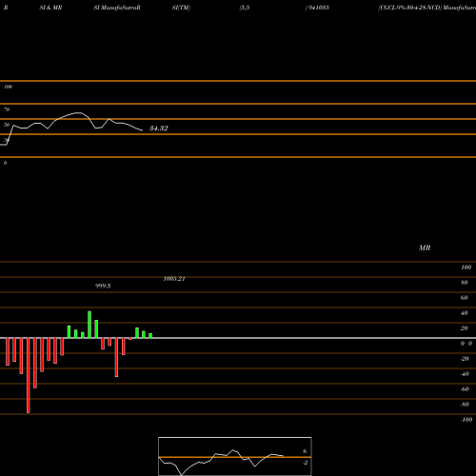The image size is (476, 476).
Task: Click the '941693' code in the header
Action: [319, 8]
